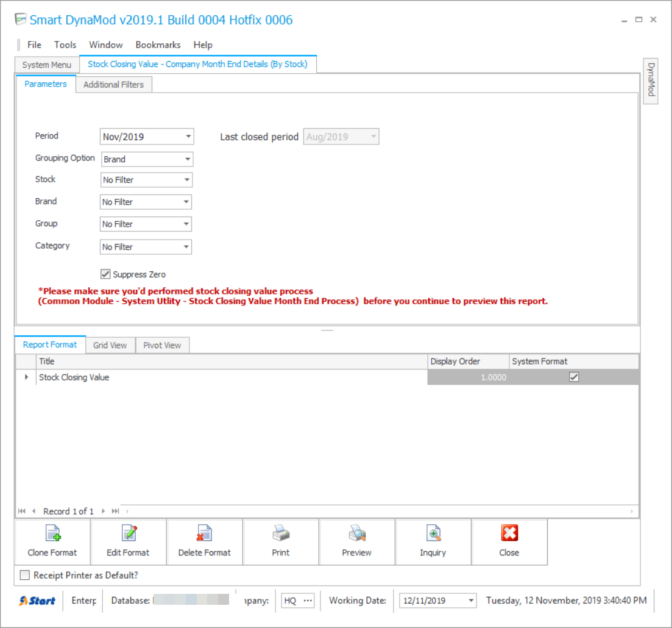This screenshot has height=628, width=672.
Task: Go to previous record navigator arrow
Action: [x=34, y=511]
